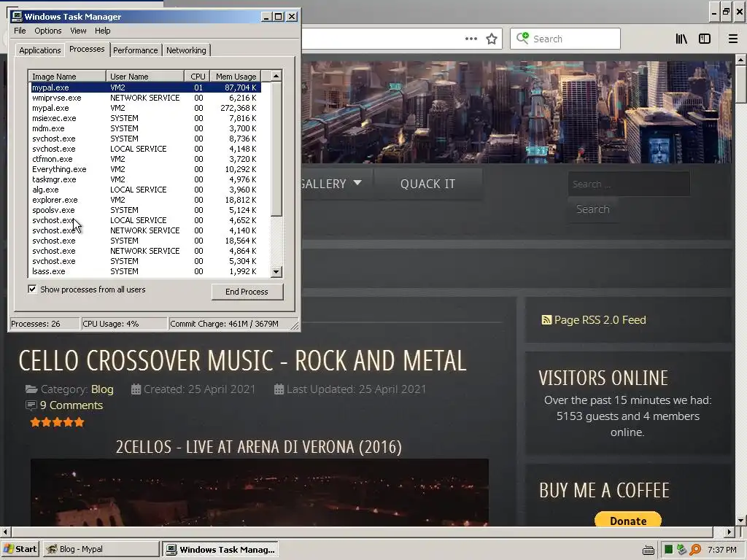Viewport: 747px width, 560px height.
Task: Click the process list scrollbar thumb
Action: pyautogui.click(x=276, y=149)
